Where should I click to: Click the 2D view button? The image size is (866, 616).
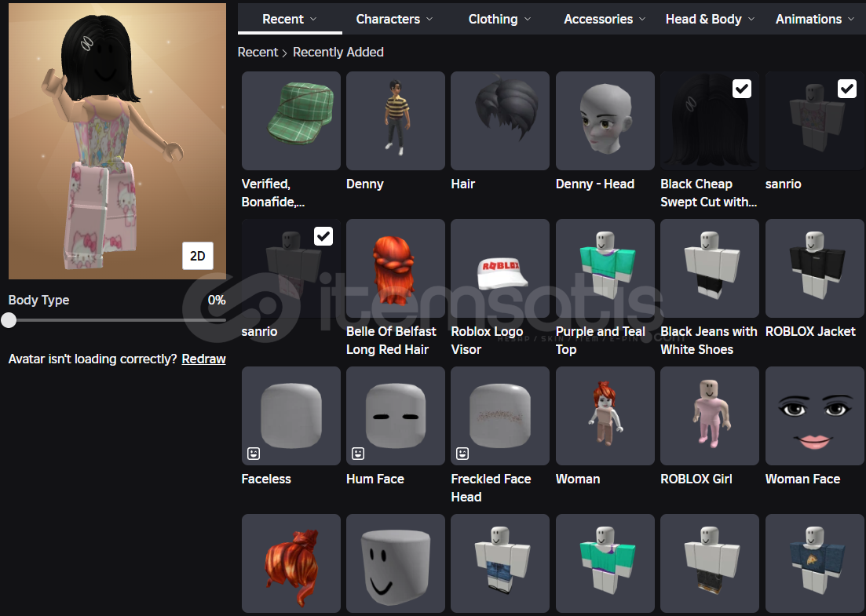click(x=198, y=256)
